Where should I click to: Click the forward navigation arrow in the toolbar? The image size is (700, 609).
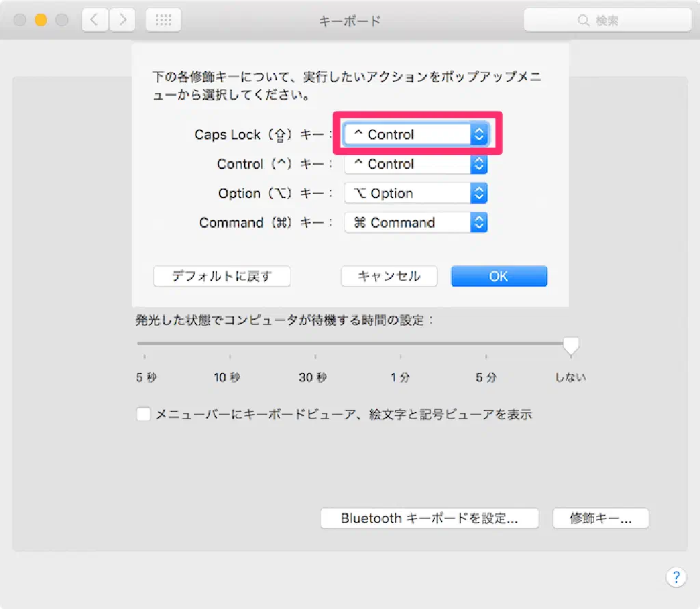tap(122, 21)
